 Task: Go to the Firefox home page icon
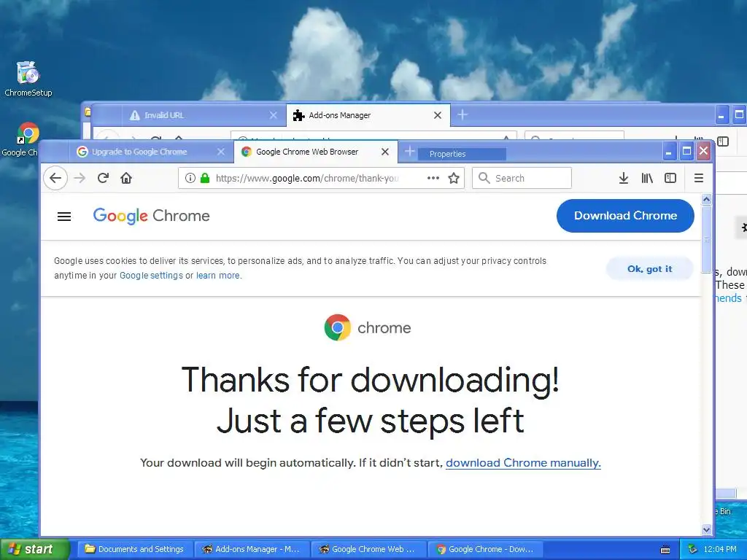click(x=126, y=178)
